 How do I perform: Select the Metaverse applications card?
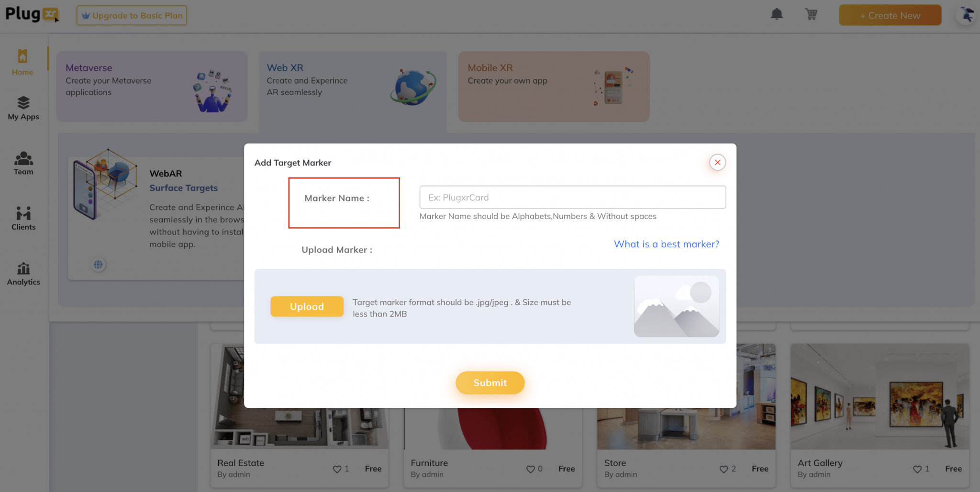pyautogui.click(x=151, y=87)
